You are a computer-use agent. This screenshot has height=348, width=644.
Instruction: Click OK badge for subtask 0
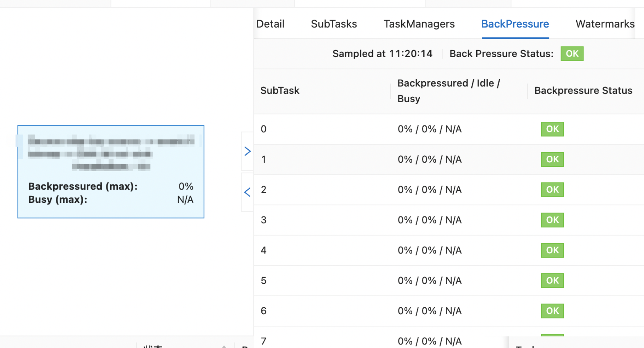[x=552, y=129]
